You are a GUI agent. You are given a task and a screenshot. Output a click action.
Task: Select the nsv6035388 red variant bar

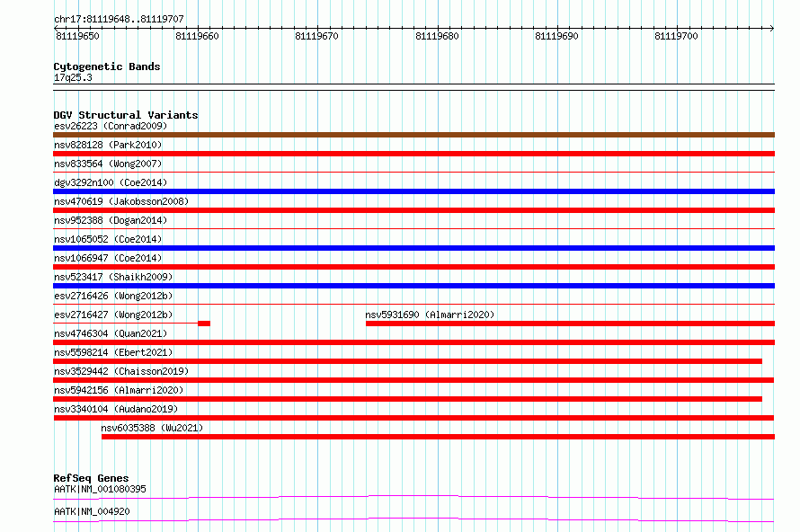coord(439,437)
